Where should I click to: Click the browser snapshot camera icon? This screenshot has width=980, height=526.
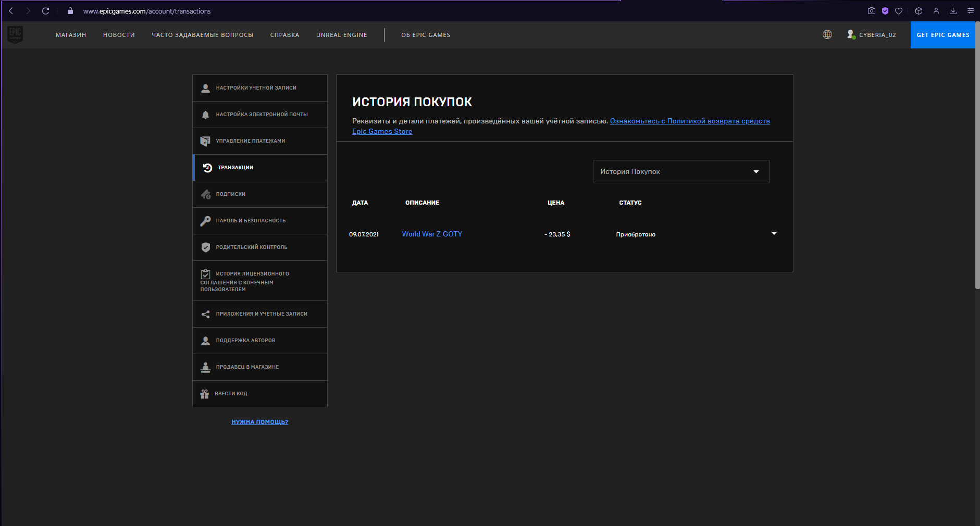872,11
